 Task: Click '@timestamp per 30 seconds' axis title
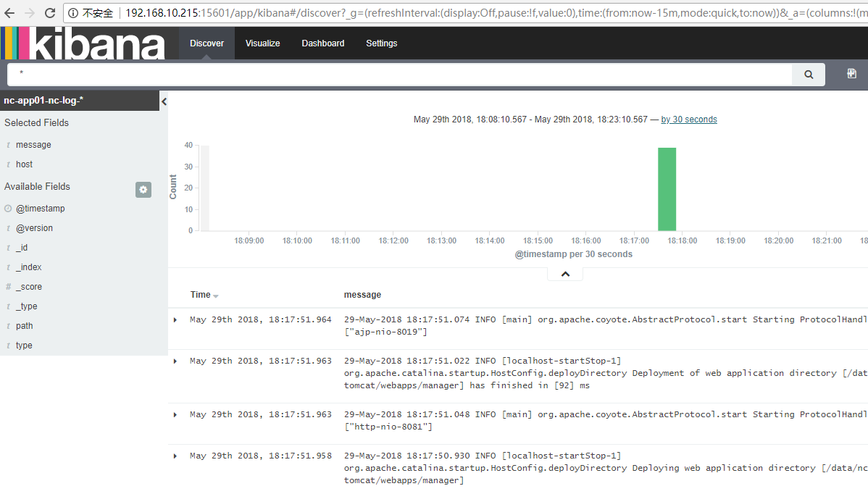point(574,254)
